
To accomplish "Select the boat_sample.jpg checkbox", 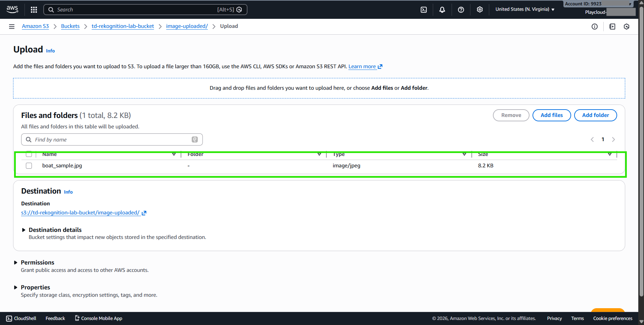I will pos(29,166).
